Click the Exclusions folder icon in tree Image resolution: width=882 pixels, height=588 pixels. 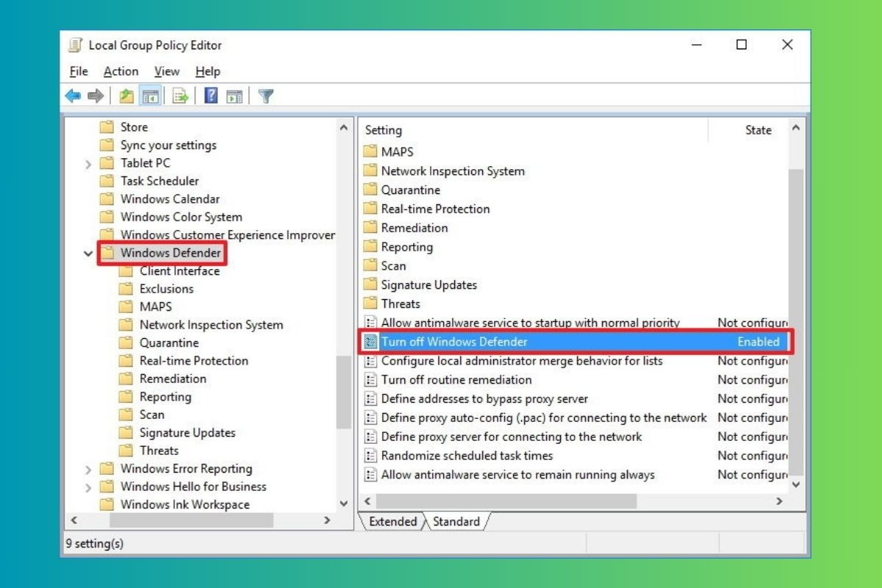tap(126, 289)
